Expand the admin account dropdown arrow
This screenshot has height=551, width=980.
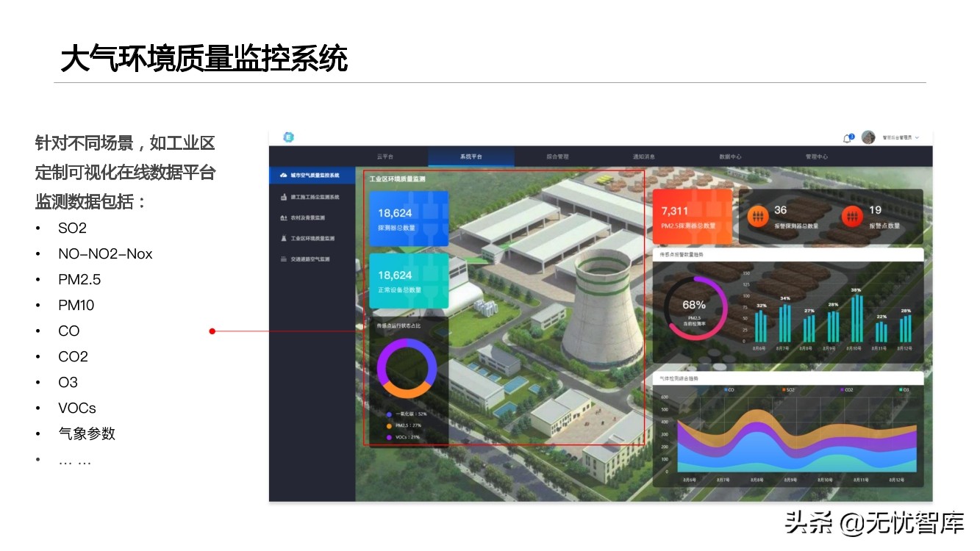click(x=918, y=138)
